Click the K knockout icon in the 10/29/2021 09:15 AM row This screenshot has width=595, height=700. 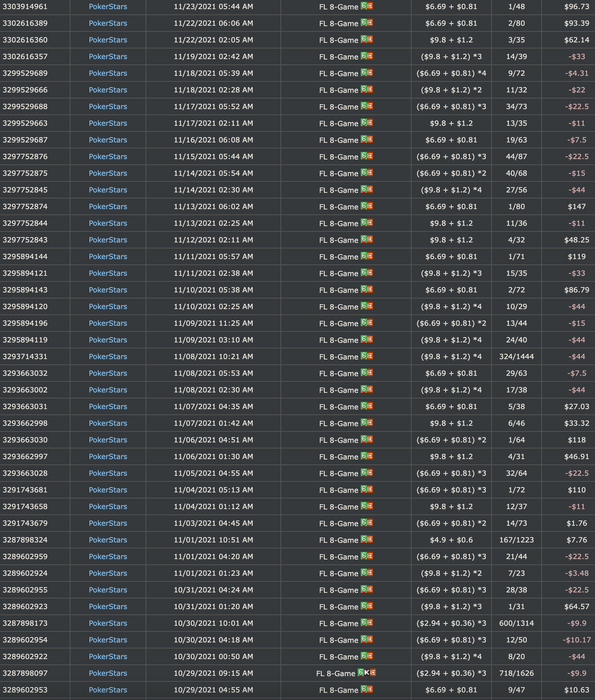(367, 672)
